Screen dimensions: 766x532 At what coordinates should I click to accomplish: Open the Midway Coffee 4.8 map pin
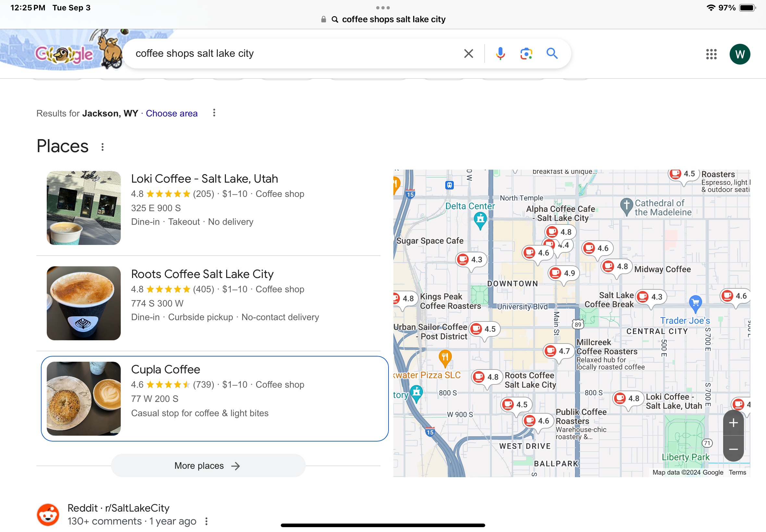click(x=616, y=267)
